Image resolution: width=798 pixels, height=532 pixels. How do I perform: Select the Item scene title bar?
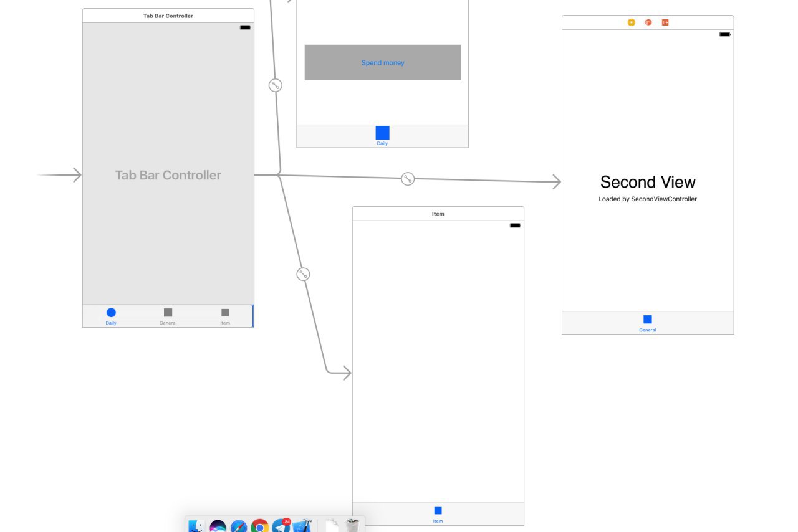pyautogui.click(x=438, y=214)
